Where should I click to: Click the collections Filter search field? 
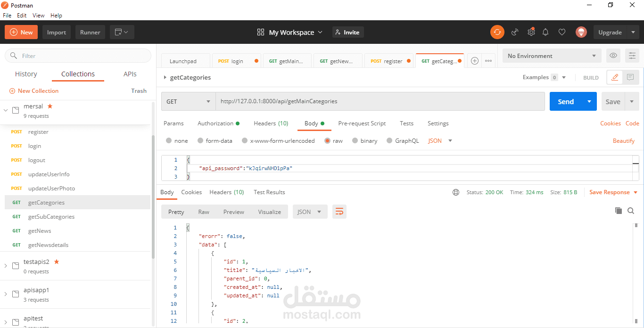78,56
